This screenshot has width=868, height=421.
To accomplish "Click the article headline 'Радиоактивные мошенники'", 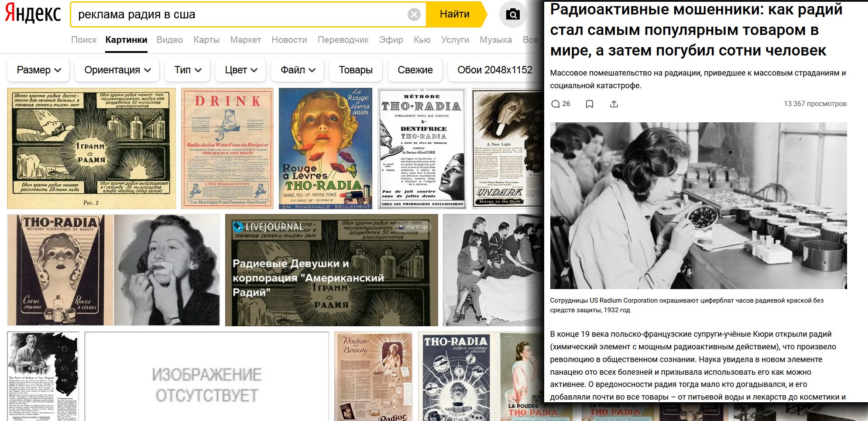I will pyautogui.click(x=696, y=30).
